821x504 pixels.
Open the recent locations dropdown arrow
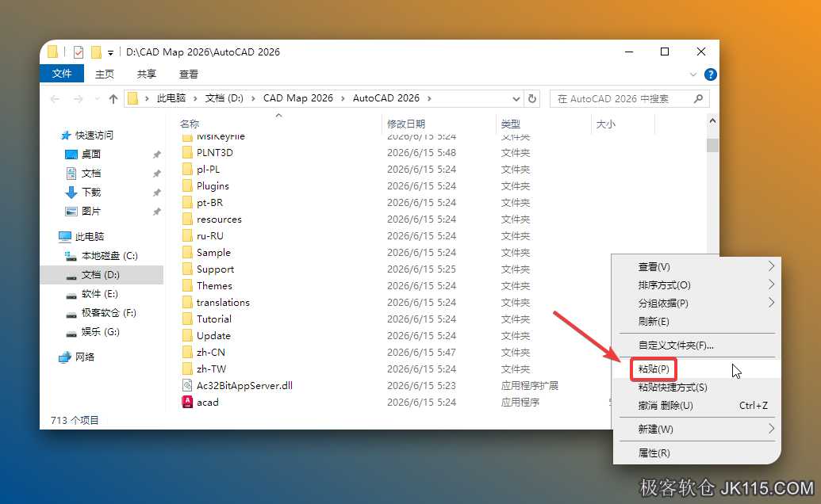click(97, 99)
